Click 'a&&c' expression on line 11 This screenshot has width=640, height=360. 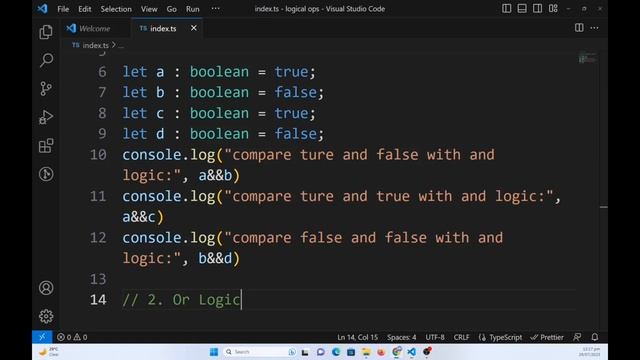pos(139,217)
